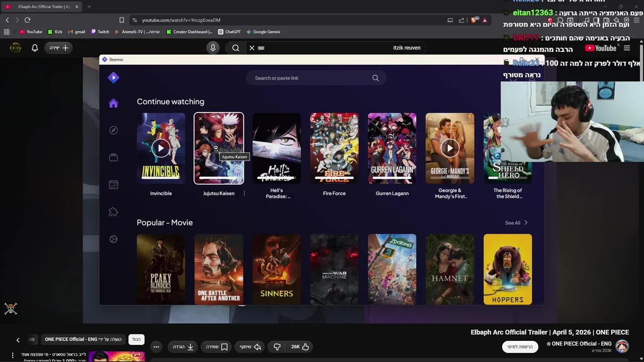This screenshot has height=362, width=644.
Task: Open the Creator Dashboard bookmark
Action: [189, 32]
